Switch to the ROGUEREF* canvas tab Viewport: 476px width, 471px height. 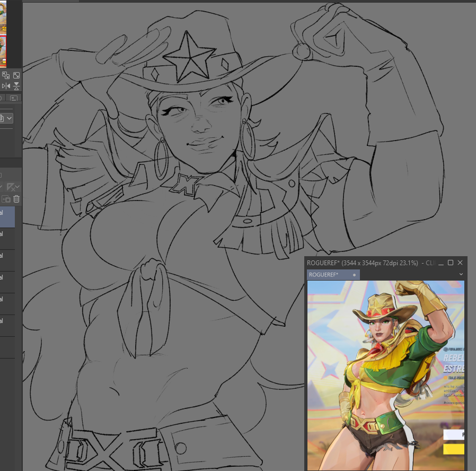[x=333, y=275]
